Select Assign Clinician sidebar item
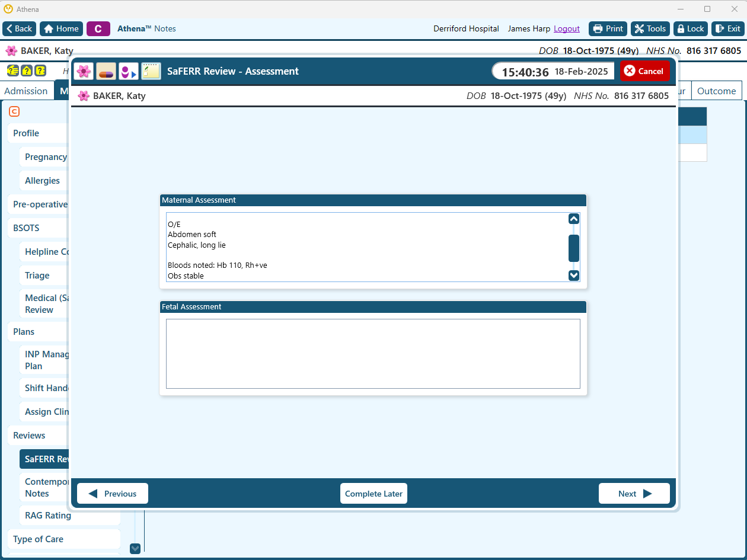 [x=44, y=412]
